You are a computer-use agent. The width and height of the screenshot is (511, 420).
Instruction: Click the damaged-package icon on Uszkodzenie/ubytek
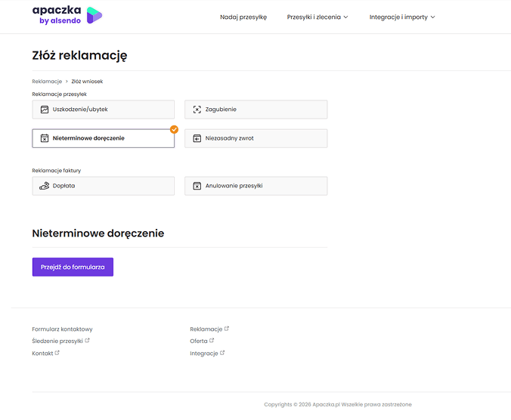pos(45,110)
